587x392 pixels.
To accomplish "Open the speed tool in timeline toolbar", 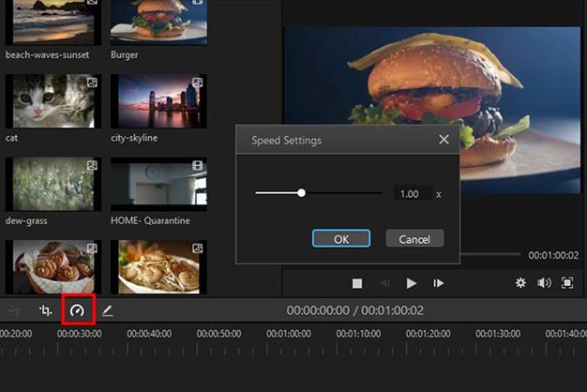I will point(78,310).
